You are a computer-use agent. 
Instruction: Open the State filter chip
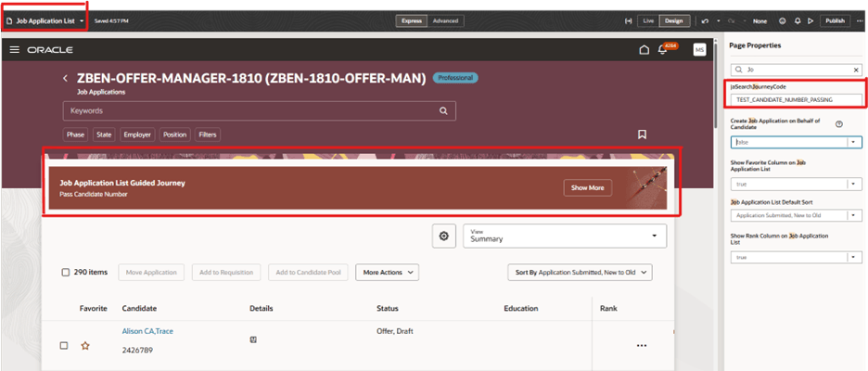[x=104, y=134]
